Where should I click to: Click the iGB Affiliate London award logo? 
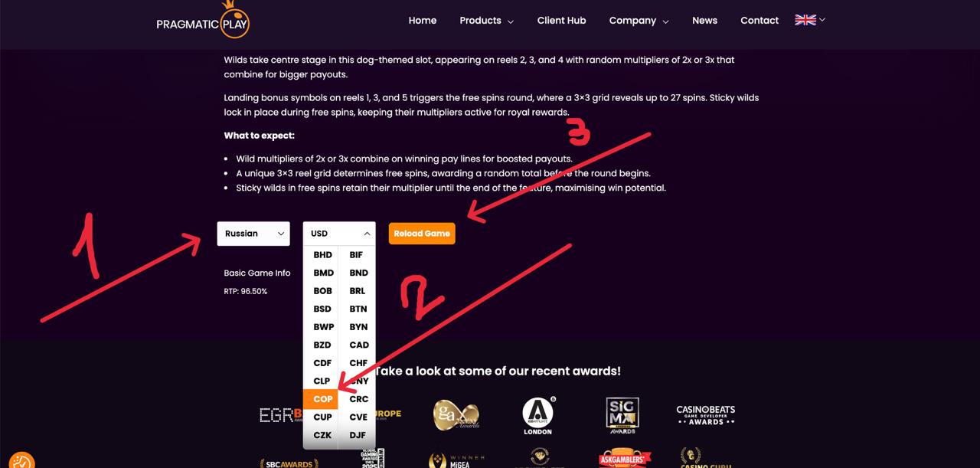point(537,416)
